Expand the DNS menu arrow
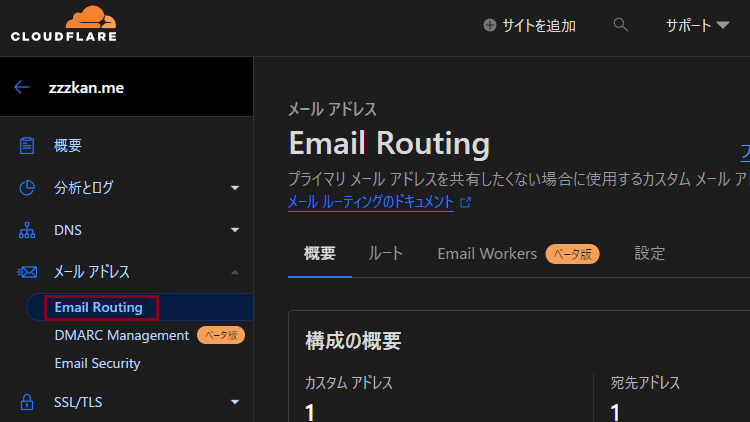Image resolution: width=750 pixels, height=422 pixels. point(235,230)
